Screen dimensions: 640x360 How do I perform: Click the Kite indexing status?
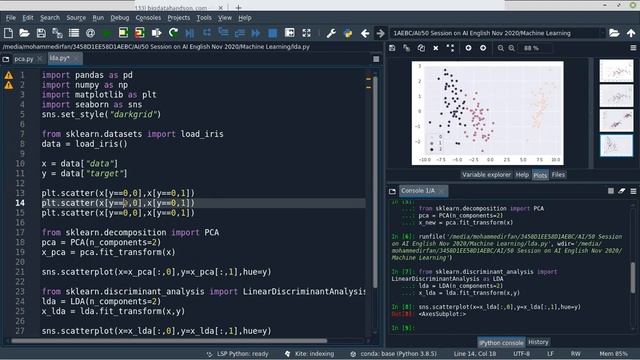[309, 354]
